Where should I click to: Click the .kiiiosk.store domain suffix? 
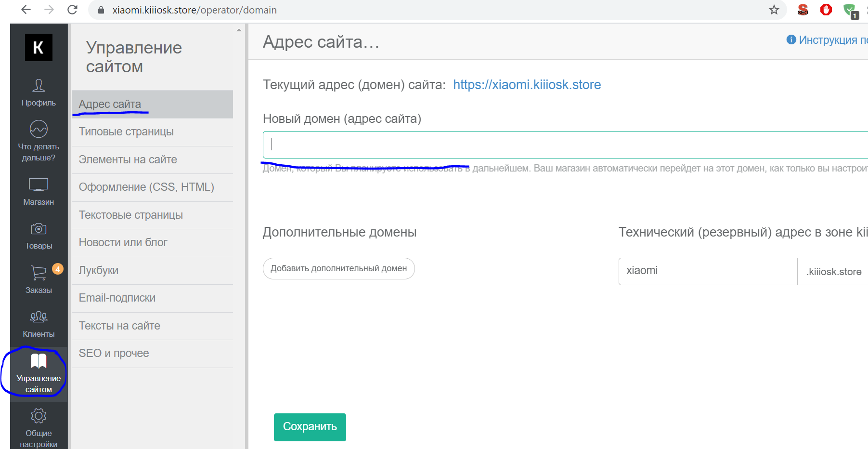[x=834, y=272]
